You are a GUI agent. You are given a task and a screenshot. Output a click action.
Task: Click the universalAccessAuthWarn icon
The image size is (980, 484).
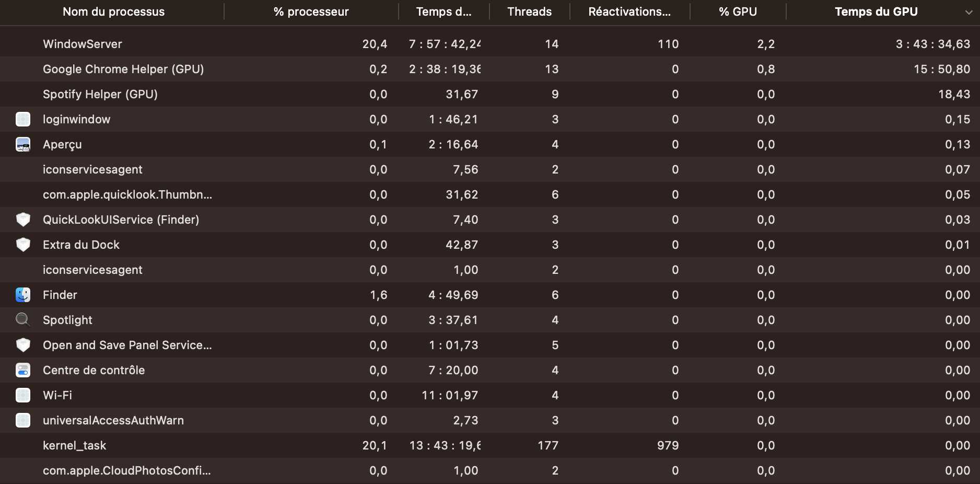23,420
